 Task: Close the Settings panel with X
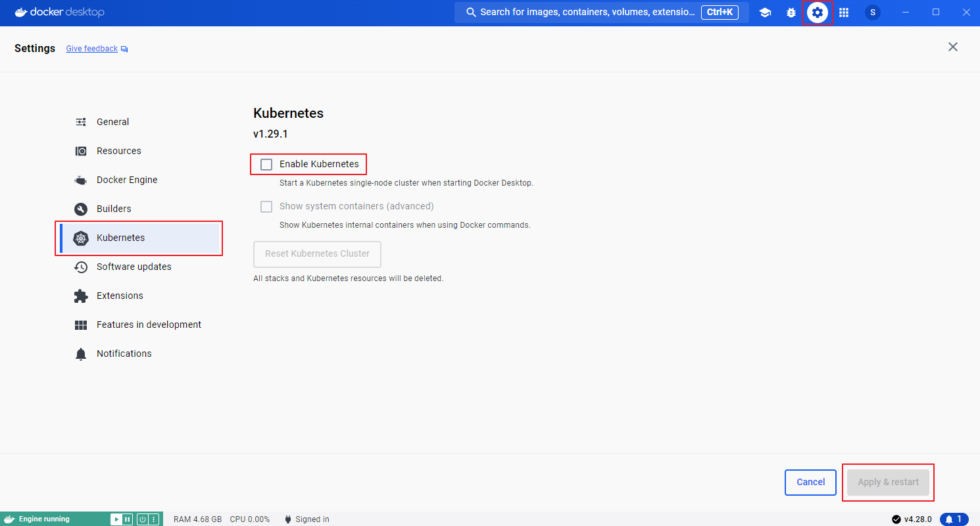(952, 47)
